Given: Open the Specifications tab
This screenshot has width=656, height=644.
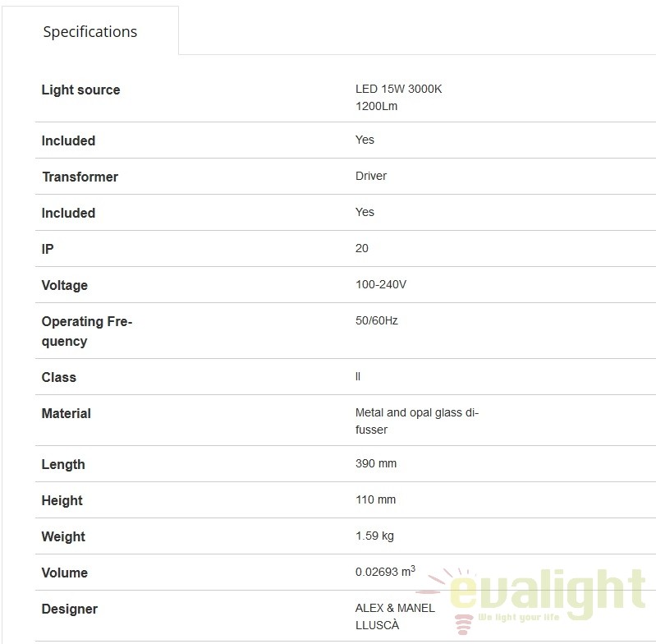Looking at the screenshot, I should 90,31.
